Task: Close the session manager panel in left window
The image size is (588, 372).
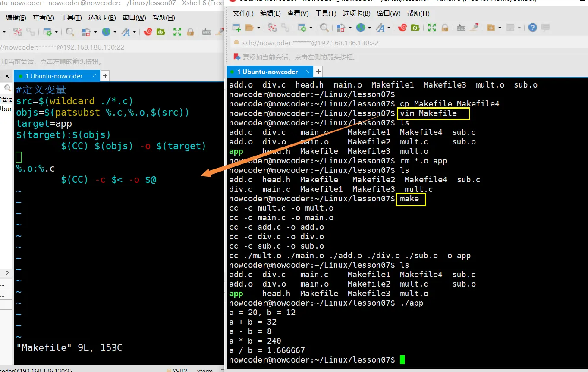Action: coord(7,76)
